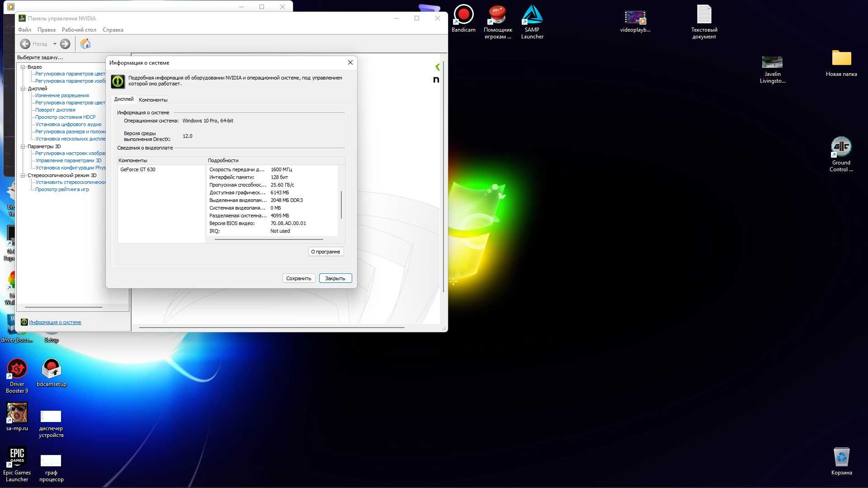Screen dimensions: 868x488
Task: Select the Версия BIOS видео row
Action: (x=272, y=223)
